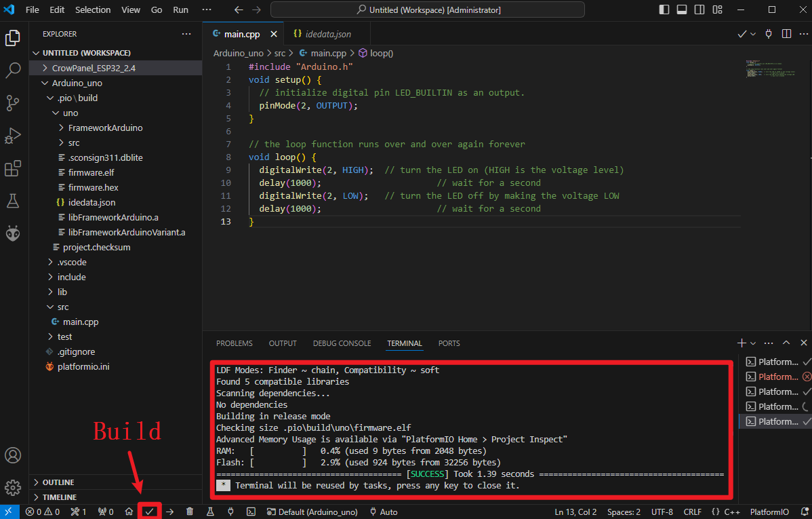Open Customize Layout button

click(717, 10)
